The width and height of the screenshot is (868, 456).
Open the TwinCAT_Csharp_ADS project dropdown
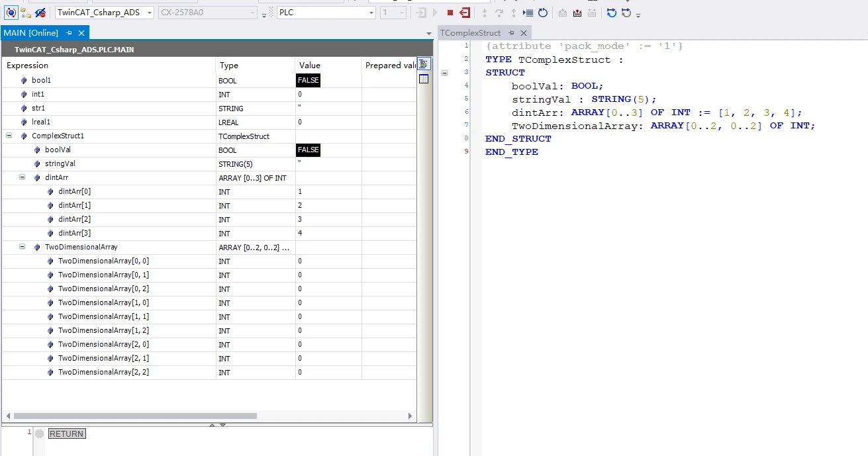point(148,13)
